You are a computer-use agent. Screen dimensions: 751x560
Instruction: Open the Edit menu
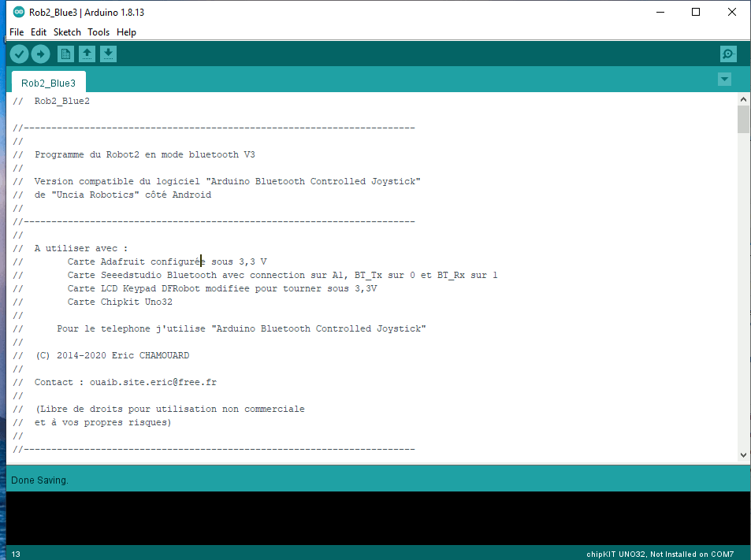(x=39, y=32)
